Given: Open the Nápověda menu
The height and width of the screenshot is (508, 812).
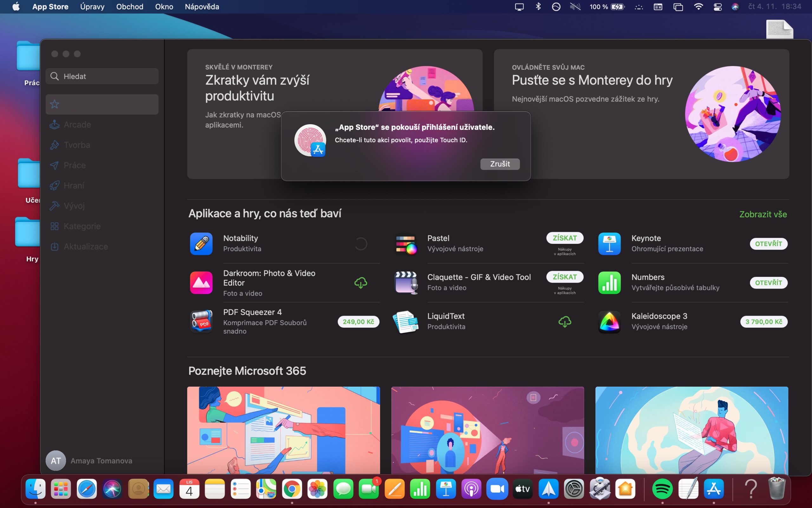Looking at the screenshot, I should 202,7.
